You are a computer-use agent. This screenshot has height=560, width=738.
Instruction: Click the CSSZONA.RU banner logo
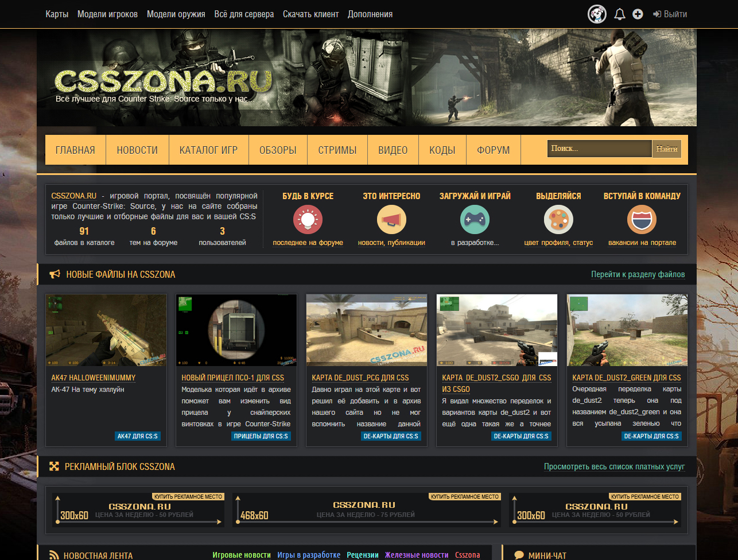pos(164,82)
